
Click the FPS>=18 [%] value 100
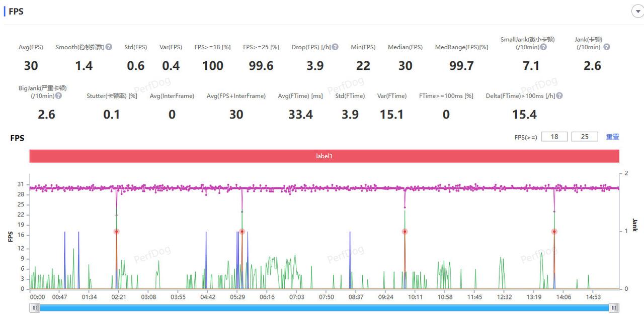[x=213, y=66]
